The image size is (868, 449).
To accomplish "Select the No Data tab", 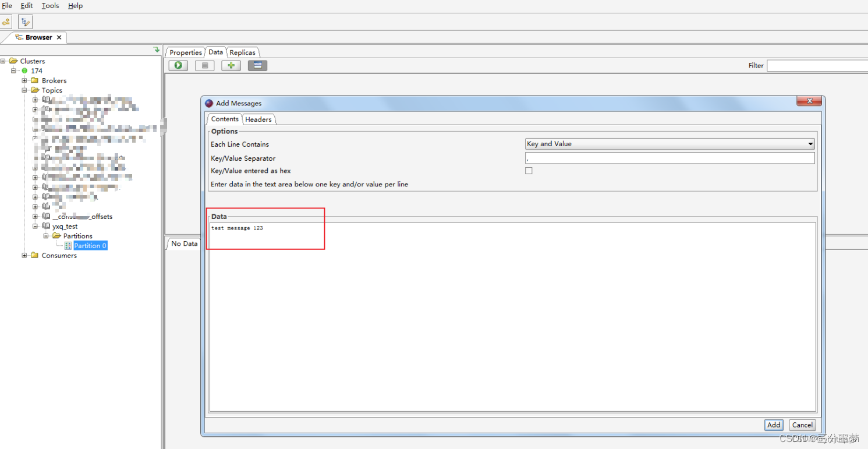I will tap(185, 243).
